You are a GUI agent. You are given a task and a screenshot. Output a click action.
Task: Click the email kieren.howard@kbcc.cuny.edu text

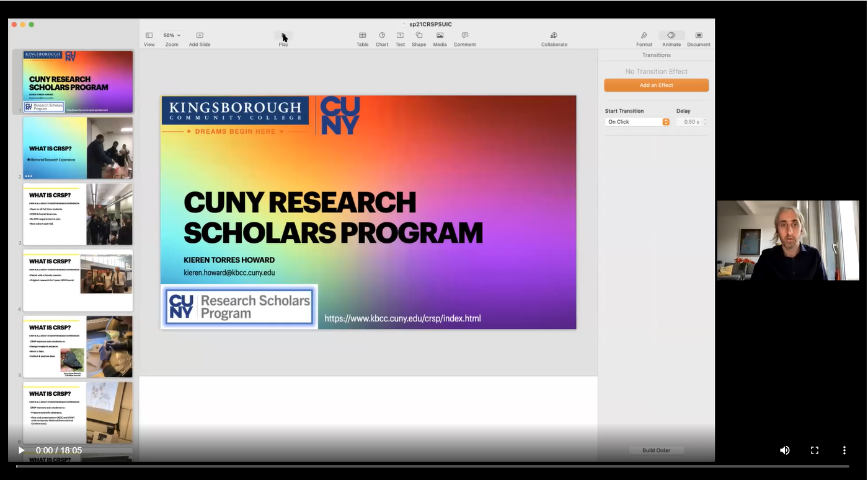pyautogui.click(x=229, y=273)
